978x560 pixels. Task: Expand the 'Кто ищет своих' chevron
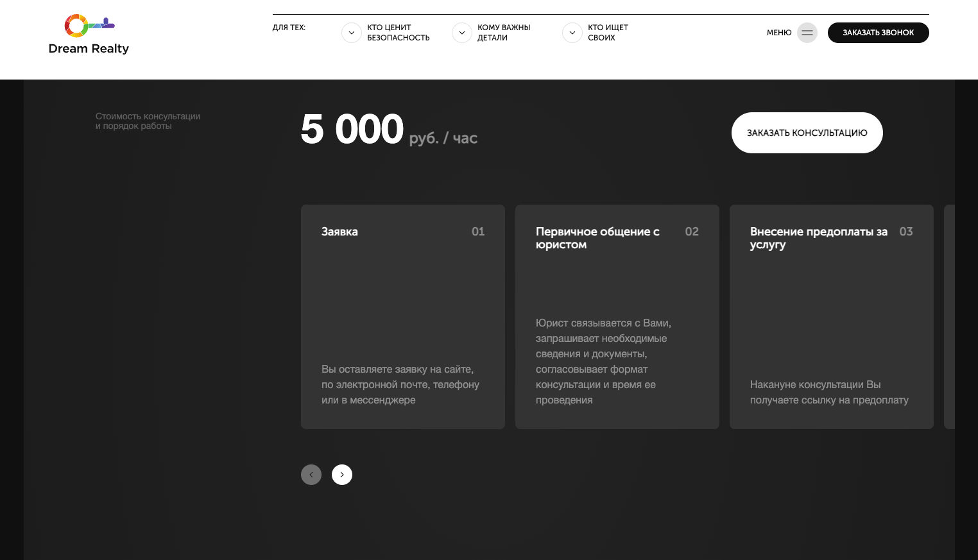(572, 33)
